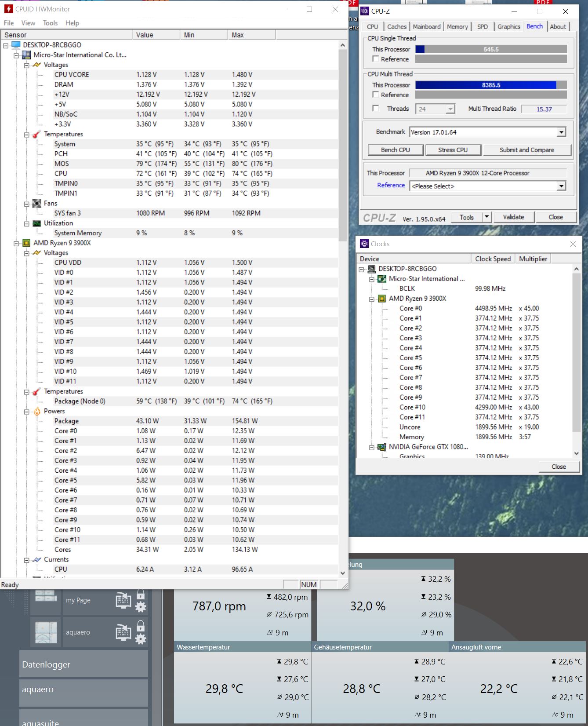Click the settings gear icon for aquaero page
The height and width of the screenshot is (726, 588).
pos(141,639)
